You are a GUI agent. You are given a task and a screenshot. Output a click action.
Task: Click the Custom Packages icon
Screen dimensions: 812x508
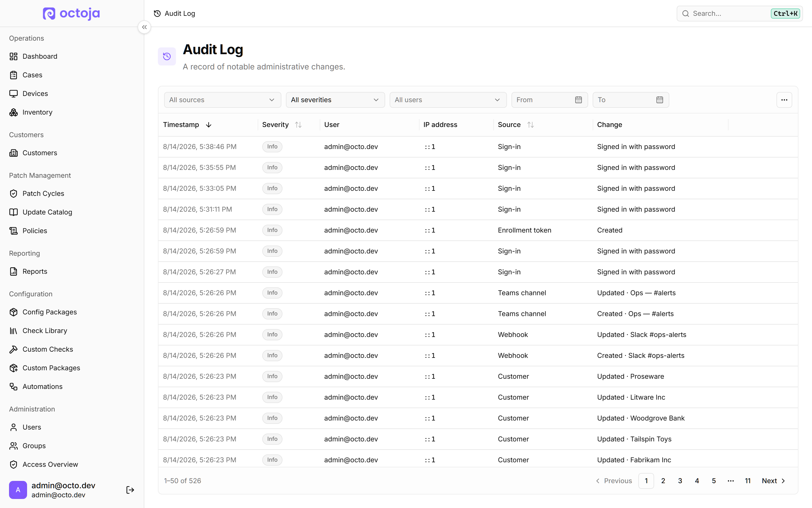14,368
